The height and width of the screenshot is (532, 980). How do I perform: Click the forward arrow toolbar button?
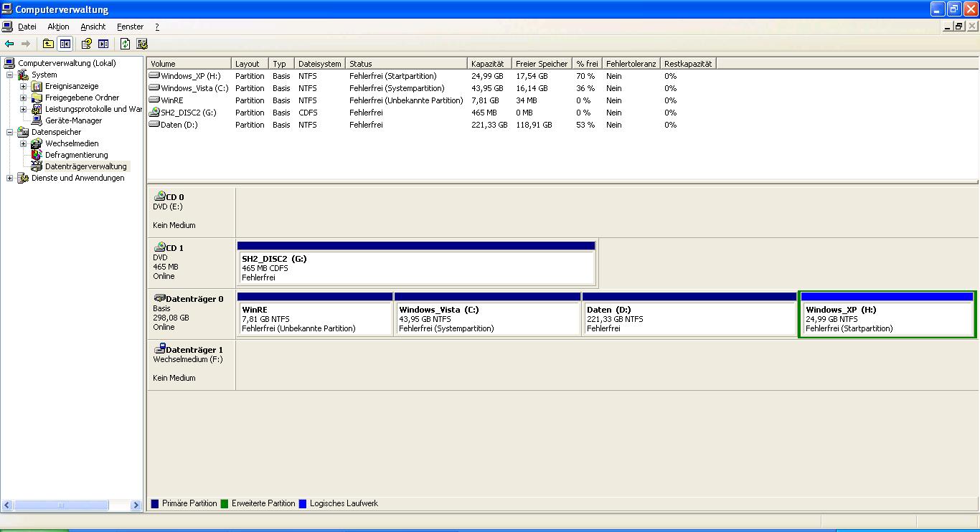(x=26, y=44)
